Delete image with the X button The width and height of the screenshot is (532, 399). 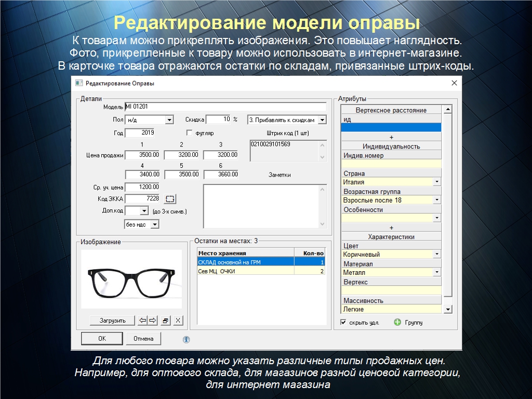pos(178,321)
